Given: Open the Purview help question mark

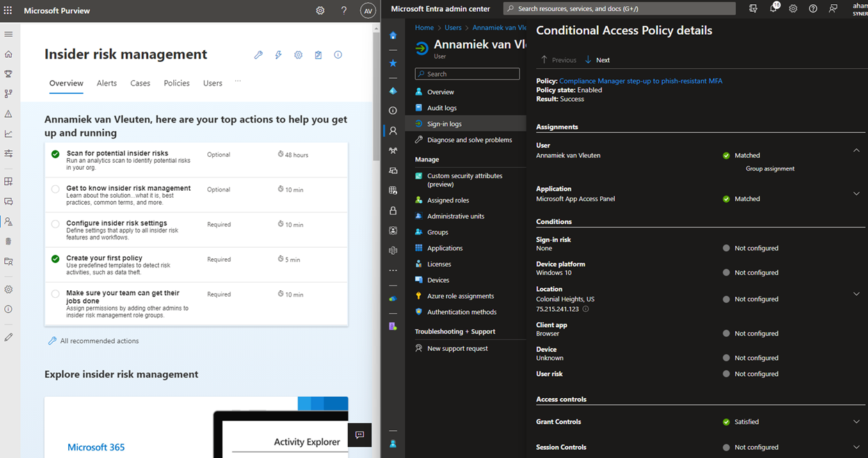Looking at the screenshot, I should [x=344, y=10].
